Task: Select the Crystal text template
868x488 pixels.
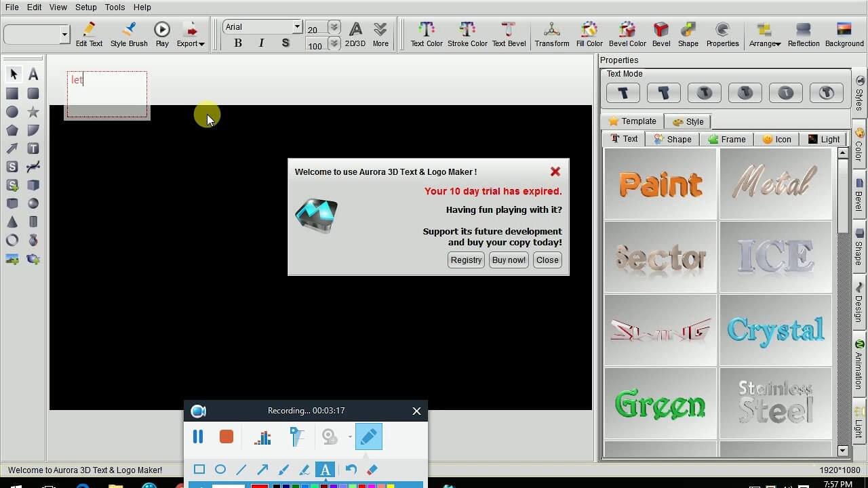Action: click(x=776, y=330)
